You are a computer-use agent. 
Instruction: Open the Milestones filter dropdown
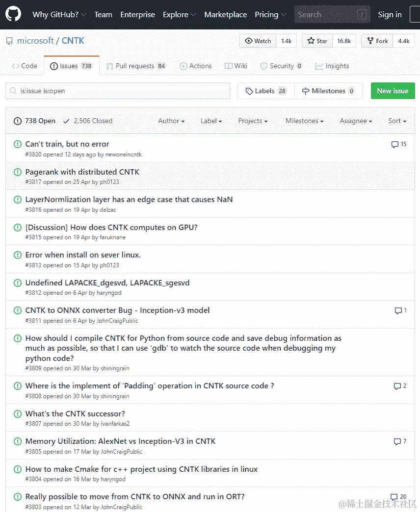tap(304, 121)
